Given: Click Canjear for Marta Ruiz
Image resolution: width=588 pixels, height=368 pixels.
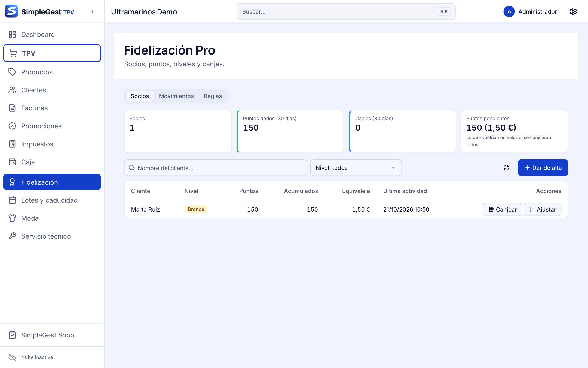Looking at the screenshot, I should pyautogui.click(x=503, y=209).
